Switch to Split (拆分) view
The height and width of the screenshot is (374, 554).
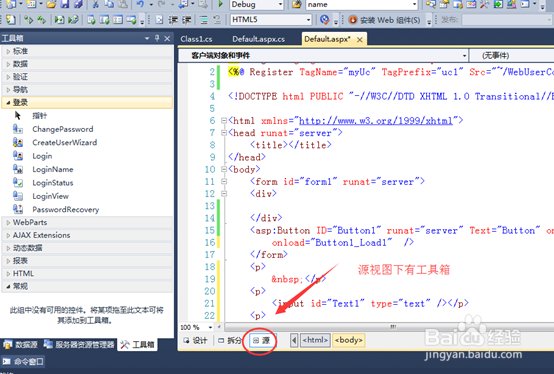pyautogui.click(x=230, y=340)
